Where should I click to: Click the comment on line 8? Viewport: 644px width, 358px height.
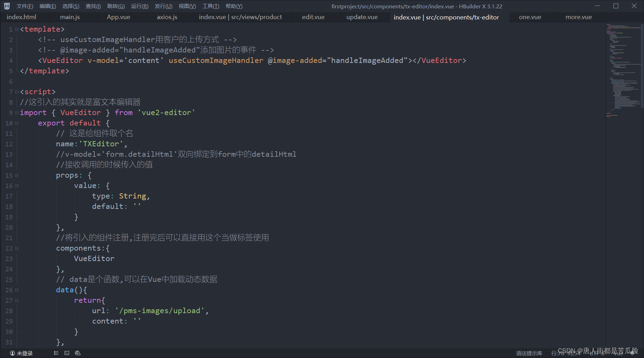click(x=80, y=102)
